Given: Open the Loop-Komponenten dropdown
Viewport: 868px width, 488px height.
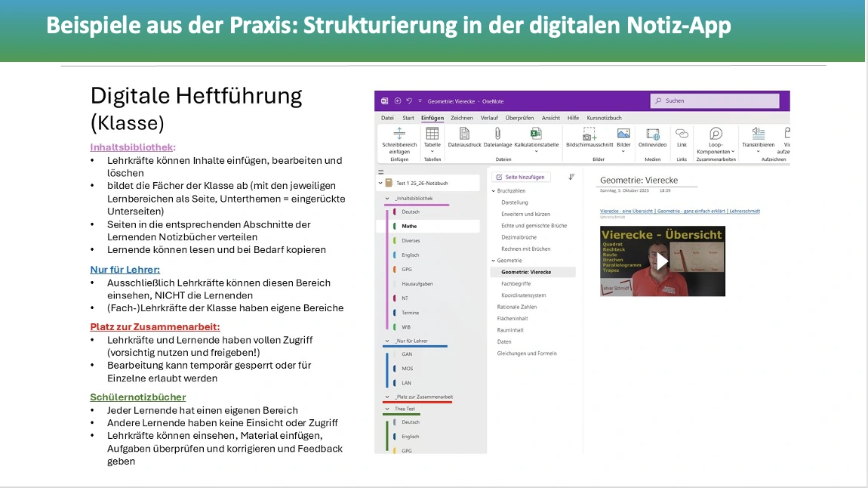Looking at the screenshot, I should point(716,152).
